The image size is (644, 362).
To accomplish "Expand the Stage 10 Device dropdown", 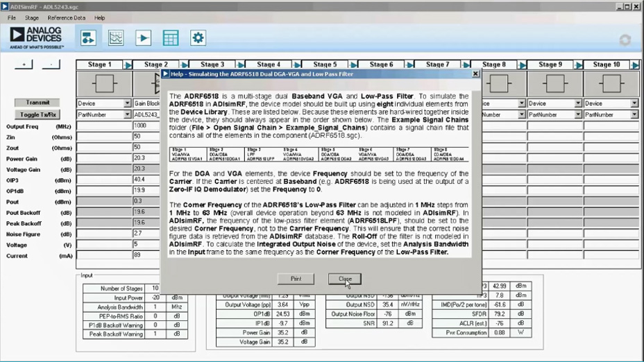I will [634, 103].
